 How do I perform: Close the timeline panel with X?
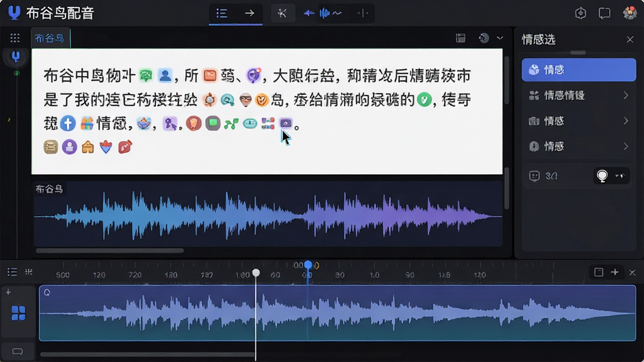[632, 273]
